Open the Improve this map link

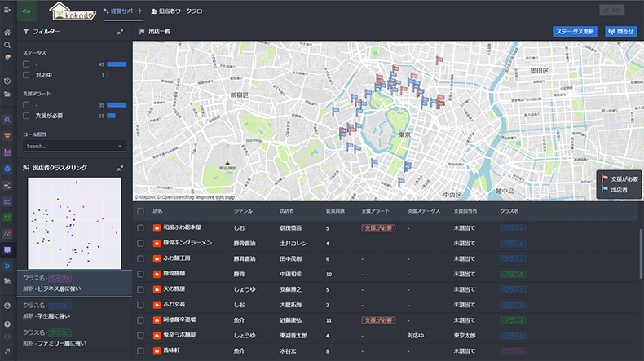coord(215,197)
